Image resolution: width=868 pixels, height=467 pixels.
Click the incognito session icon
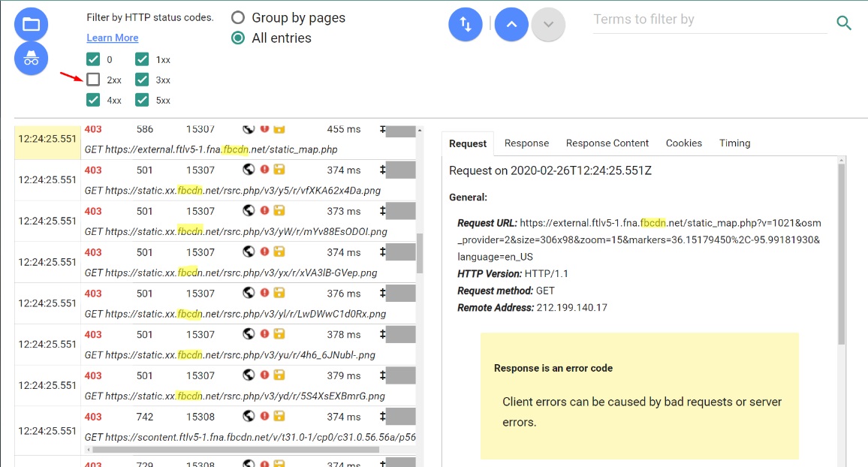[31, 59]
